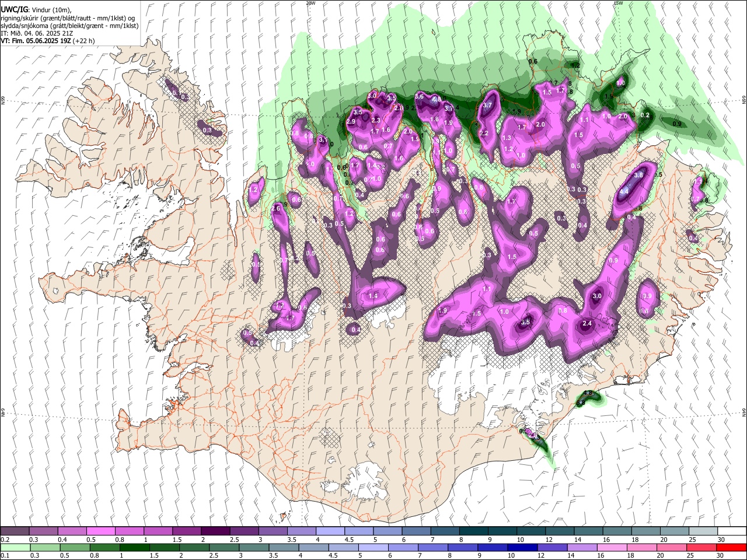Click the '4.4' snowfall value on the map
This screenshot has width=747, height=560.
point(624,191)
